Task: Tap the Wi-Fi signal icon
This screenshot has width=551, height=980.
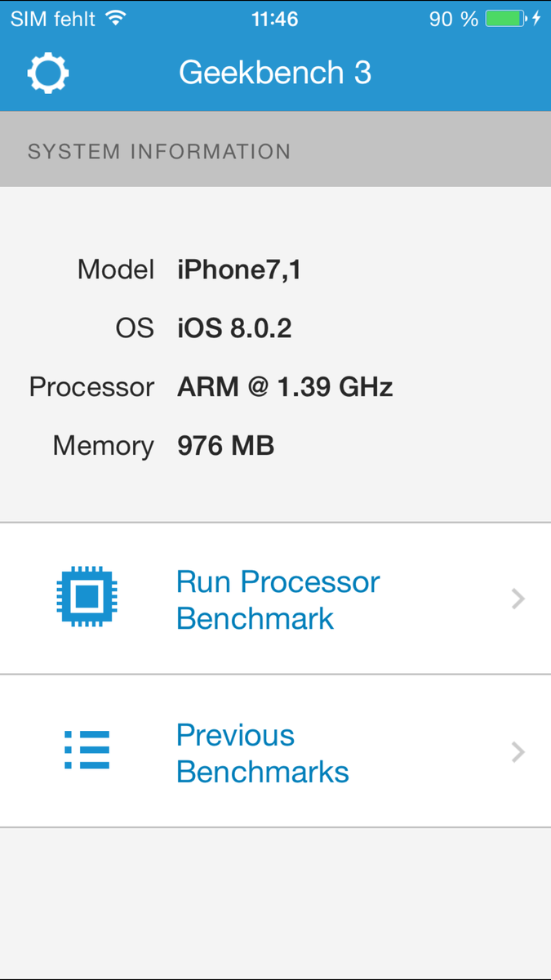Action: (117, 18)
